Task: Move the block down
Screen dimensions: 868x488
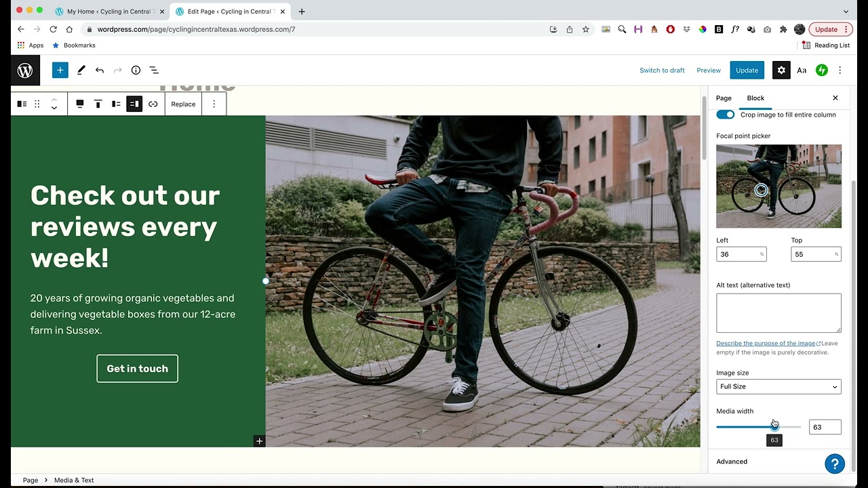Action: point(54,108)
